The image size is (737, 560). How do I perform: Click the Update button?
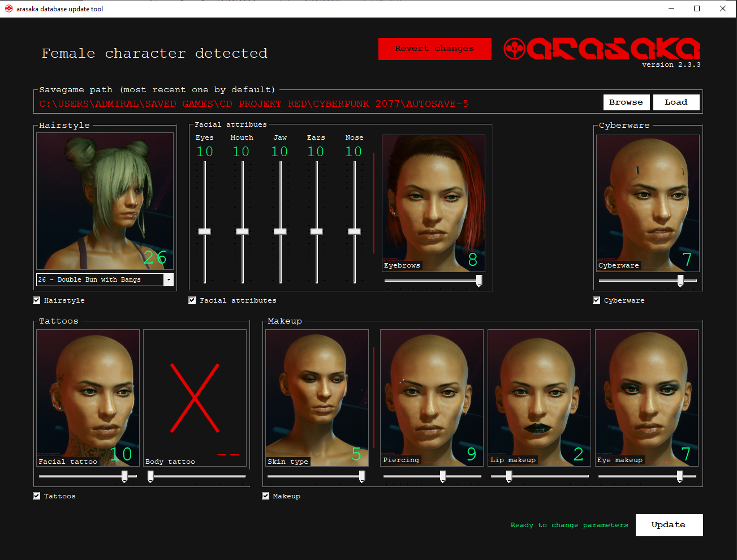(x=669, y=525)
